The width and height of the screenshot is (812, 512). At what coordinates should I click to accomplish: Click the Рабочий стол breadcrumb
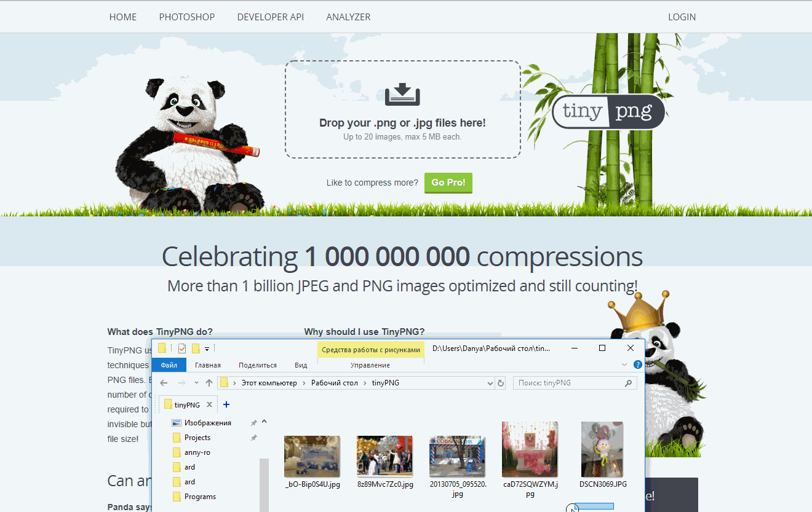(335, 383)
